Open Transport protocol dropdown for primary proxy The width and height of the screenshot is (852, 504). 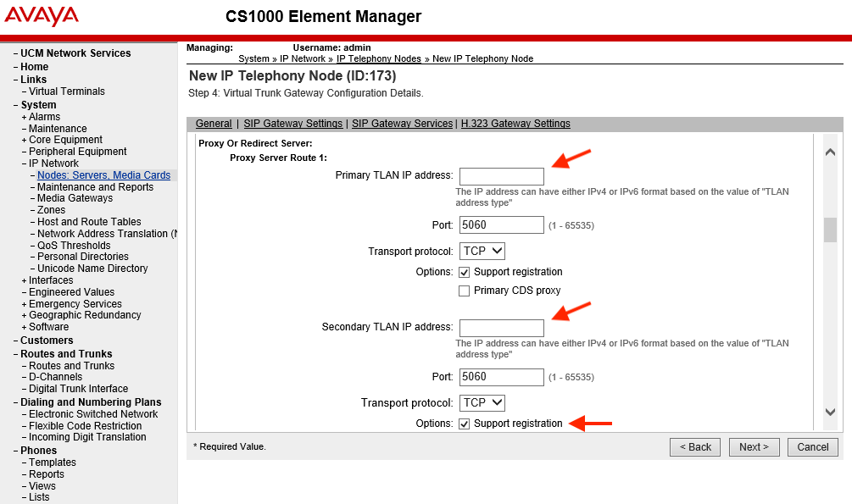482,251
